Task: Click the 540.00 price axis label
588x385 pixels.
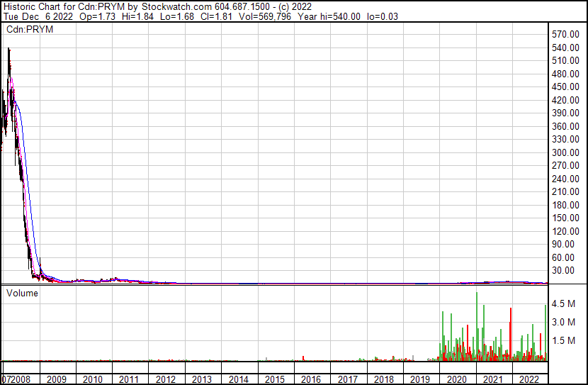Action: (565, 48)
